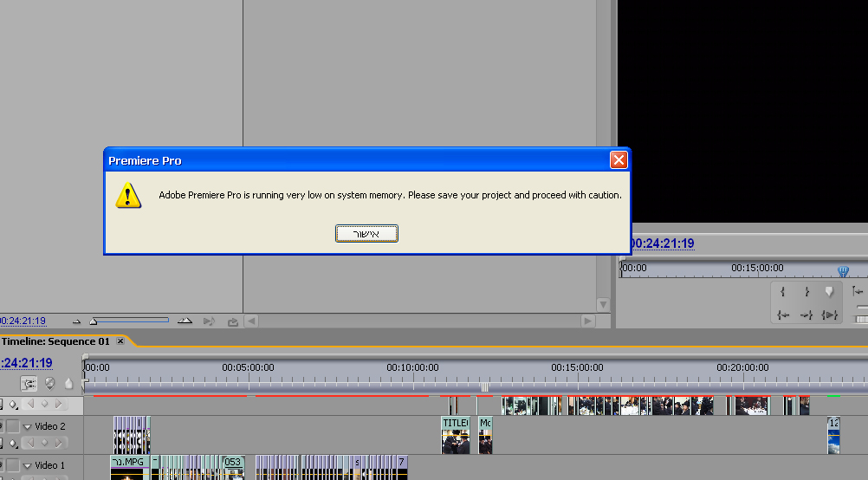868x480 pixels.
Task: Close the Timeline Sequence 01 tab
Action: [x=120, y=341]
